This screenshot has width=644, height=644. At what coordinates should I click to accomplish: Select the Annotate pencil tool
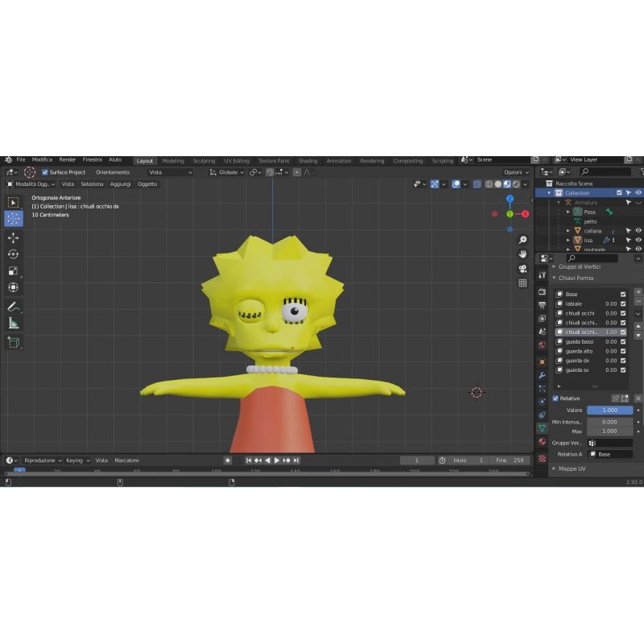[x=13, y=307]
